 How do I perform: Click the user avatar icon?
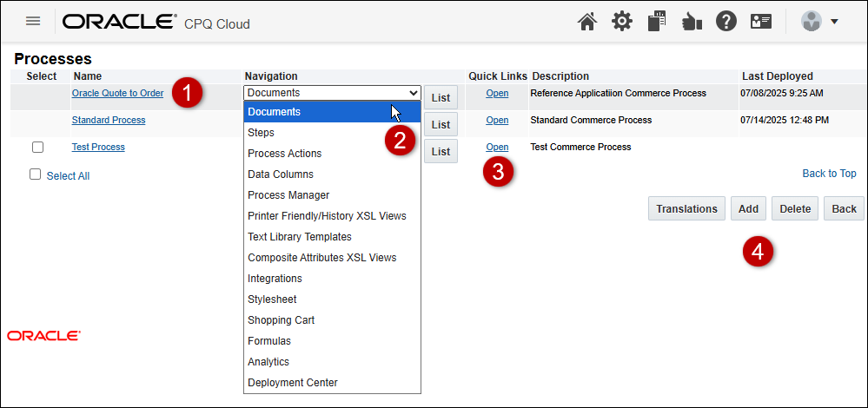[811, 22]
